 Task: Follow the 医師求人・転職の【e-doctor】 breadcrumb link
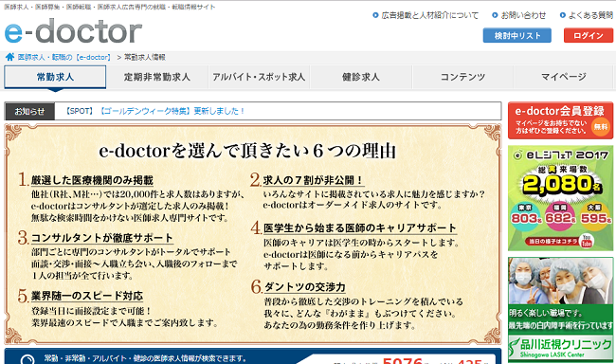click(x=64, y=58)
